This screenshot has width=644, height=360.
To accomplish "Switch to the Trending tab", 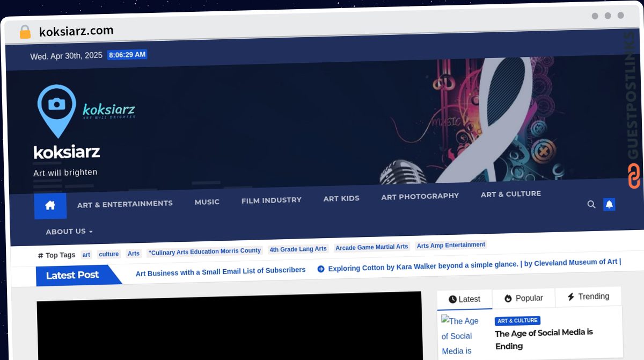I will point(588,297).
